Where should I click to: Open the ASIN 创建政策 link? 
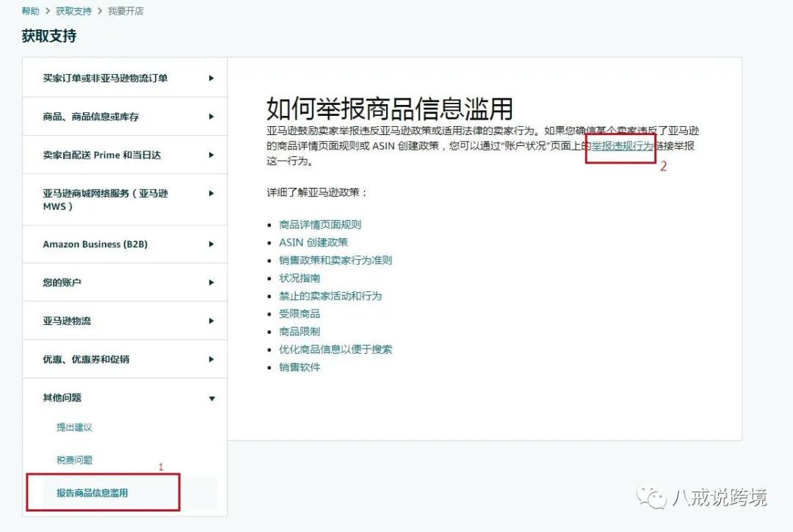[314, 242]
